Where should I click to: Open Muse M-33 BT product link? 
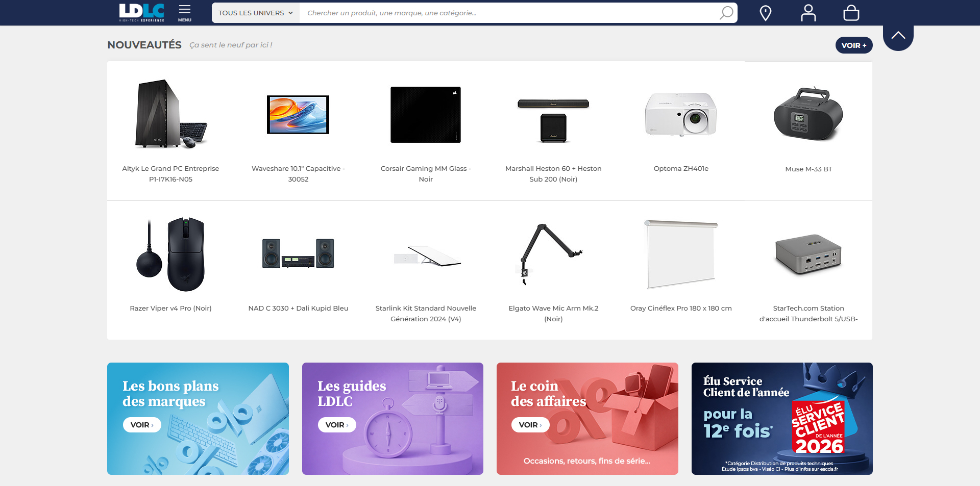[x=808, y=169]
